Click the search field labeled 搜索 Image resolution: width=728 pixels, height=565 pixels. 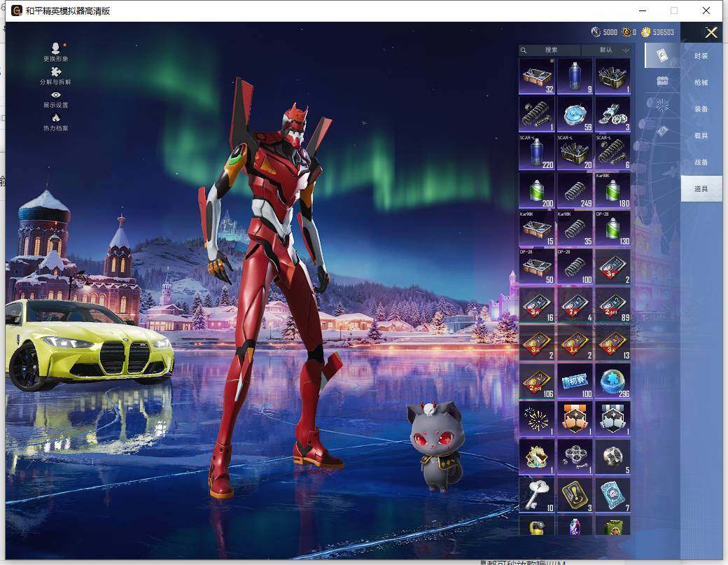tap(549, 50)
